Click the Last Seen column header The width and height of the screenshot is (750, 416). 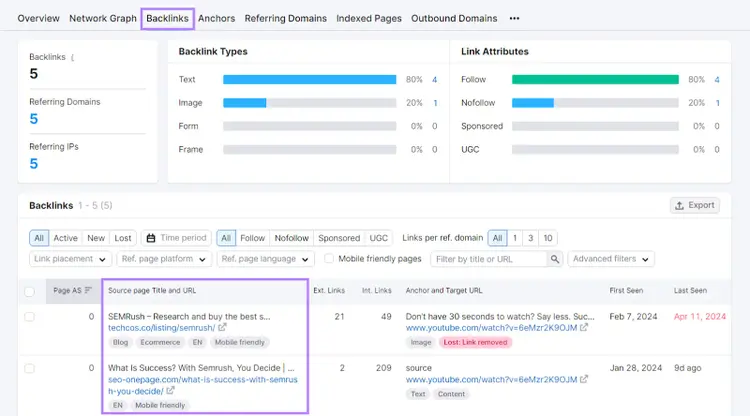click(x=690, y=290)
